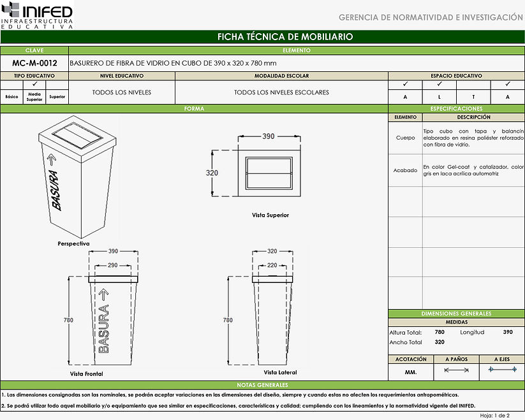Click the "MEDIDAS" subheader
The height and width of the screenshot is (420, 525).
[456, 322]
